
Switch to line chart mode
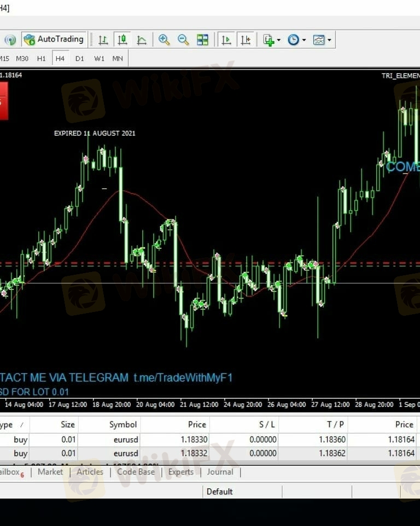[x=142, y=39]
